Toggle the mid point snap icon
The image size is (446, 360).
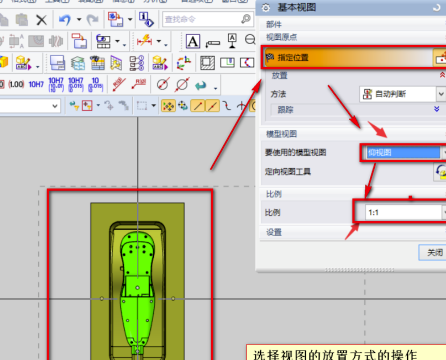pos(212,106)
